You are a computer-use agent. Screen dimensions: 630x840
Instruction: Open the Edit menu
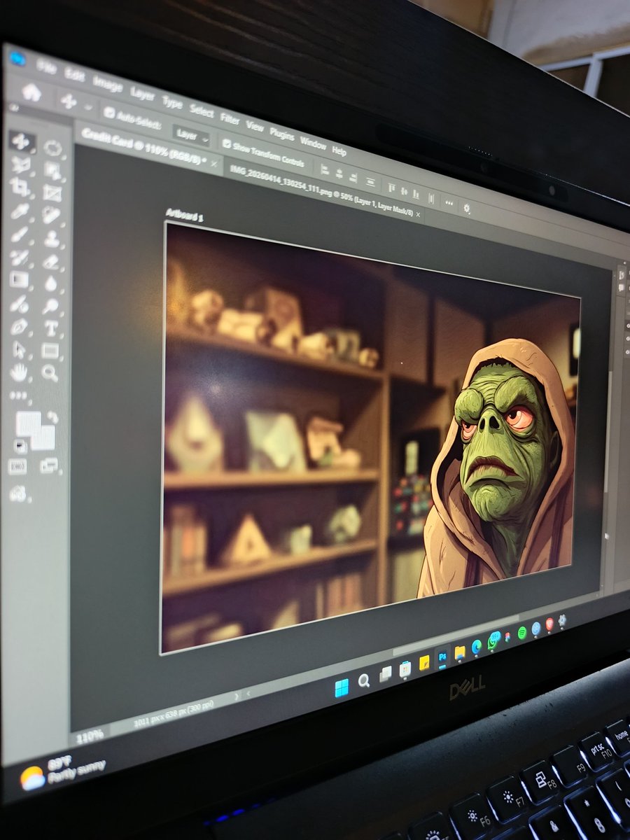74,74
